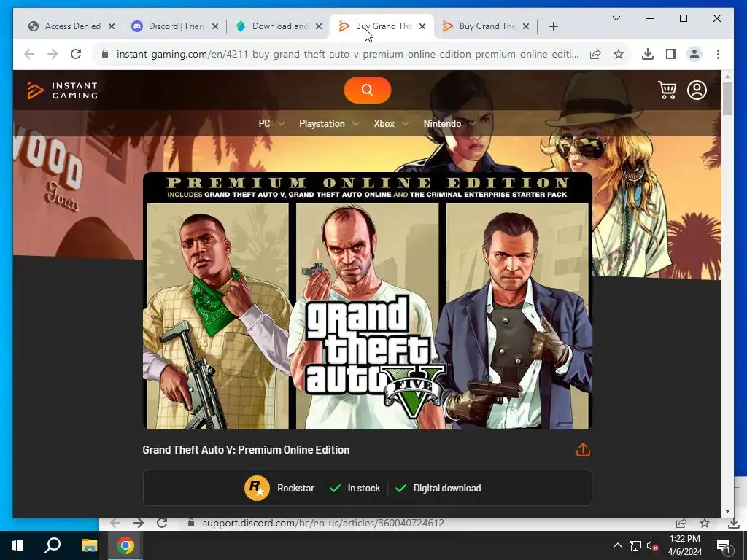This screenshot has width=747, height=560.
Task: Open Chrome three-dot menu
Action: pyautogui.click(x=718, y=54)
